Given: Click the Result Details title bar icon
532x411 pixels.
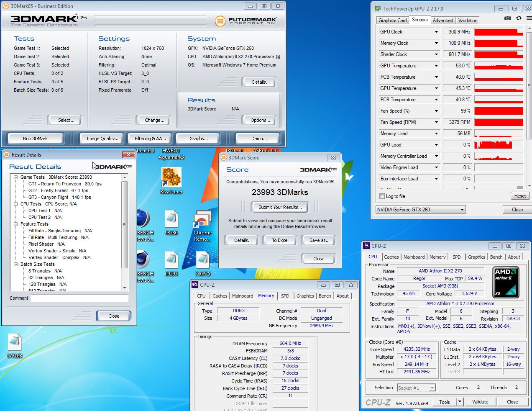Looking at the screenshot, I should click(6, 154).
